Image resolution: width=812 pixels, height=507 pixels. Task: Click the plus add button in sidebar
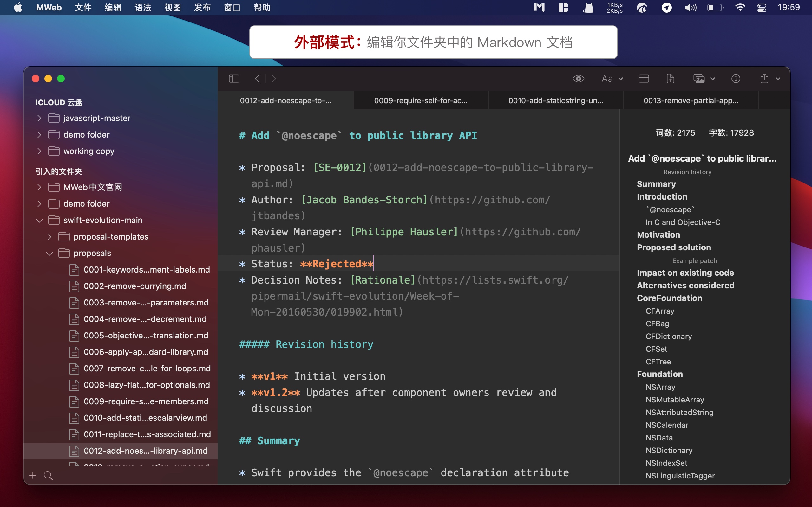click(x=33, y=476)
